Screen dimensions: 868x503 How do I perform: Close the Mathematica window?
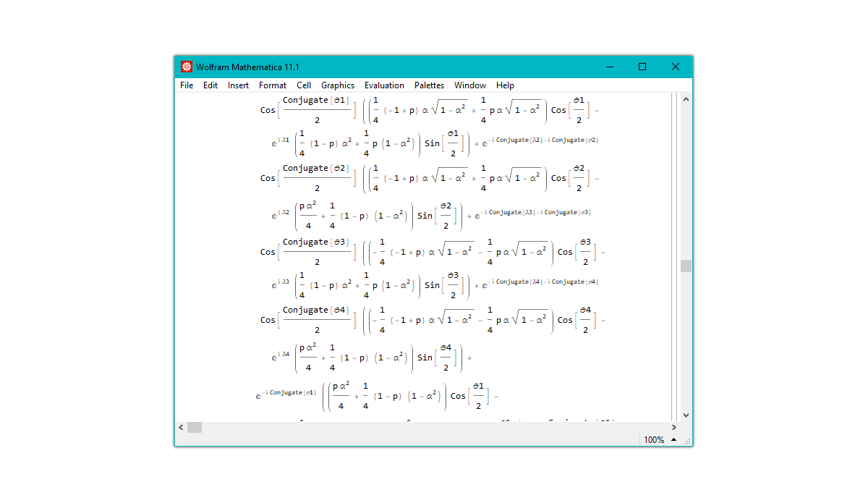[676, 67]
